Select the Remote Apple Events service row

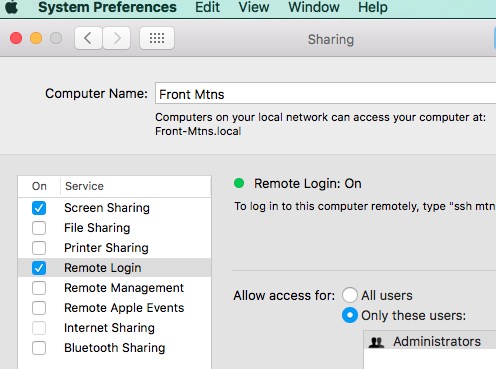(114, 308)
